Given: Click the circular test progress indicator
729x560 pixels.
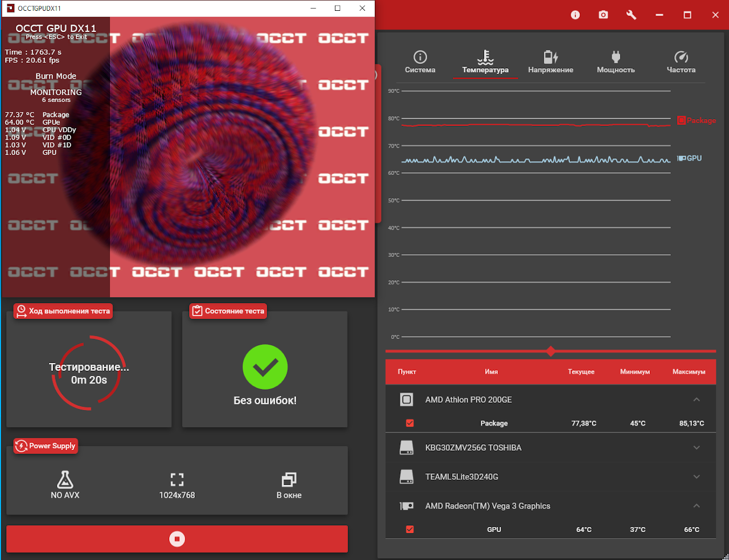Looking at the screenshot, I should pos(89,373).
